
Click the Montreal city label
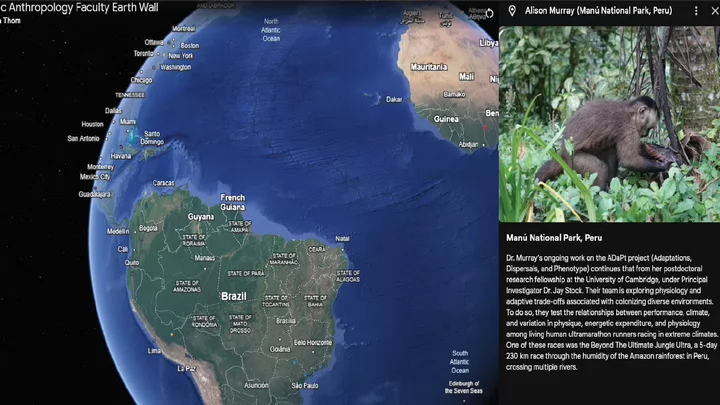[x=184, y=28]
